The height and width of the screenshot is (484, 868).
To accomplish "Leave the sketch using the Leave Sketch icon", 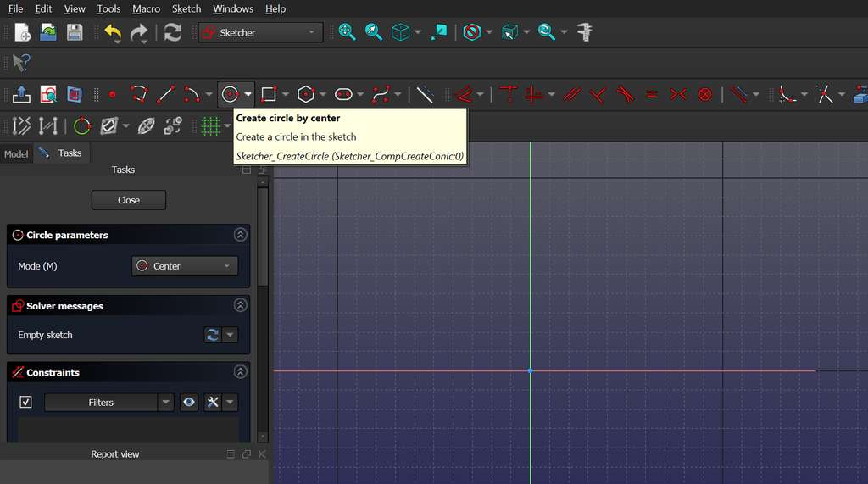I will 21,94.
